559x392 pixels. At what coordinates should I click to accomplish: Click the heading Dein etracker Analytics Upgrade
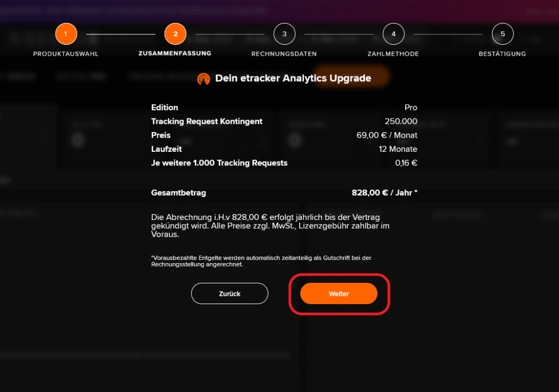pyautogui.click(x=293, y=78)
